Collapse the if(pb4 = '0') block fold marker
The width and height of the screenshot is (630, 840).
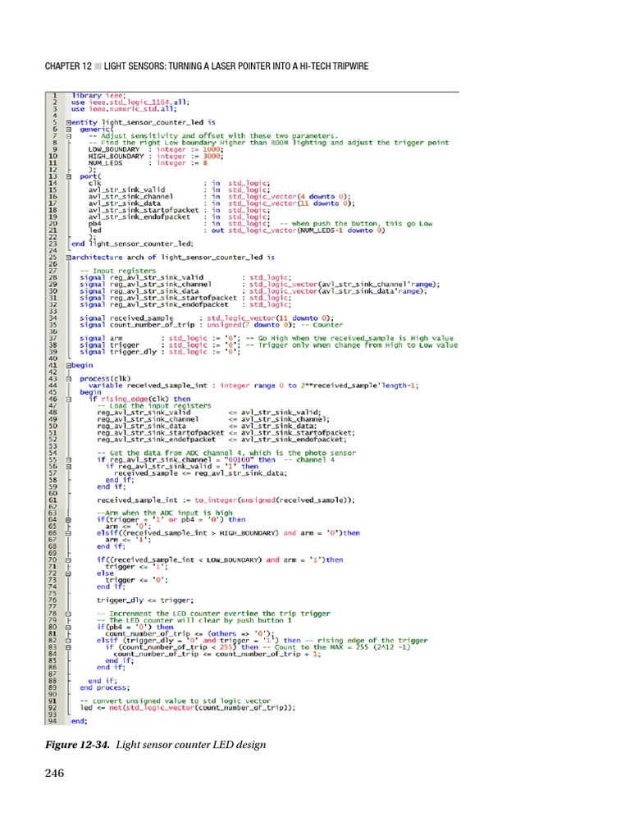point(68,627)
